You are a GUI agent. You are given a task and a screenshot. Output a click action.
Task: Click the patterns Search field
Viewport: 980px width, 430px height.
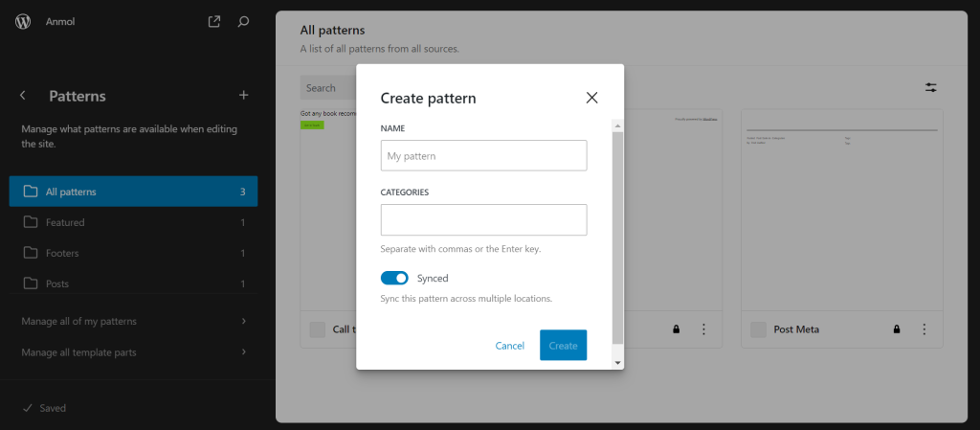click(x=328, y=88)
